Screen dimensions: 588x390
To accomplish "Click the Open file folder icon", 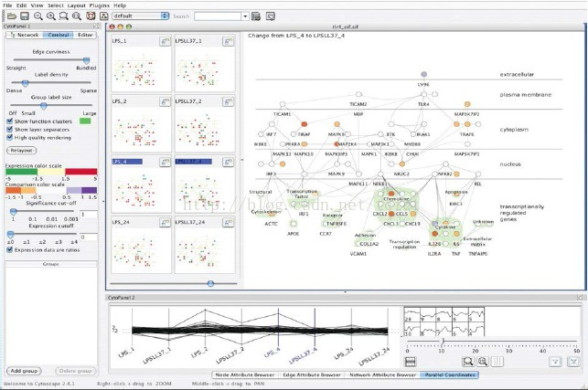I will pos(8,16).
